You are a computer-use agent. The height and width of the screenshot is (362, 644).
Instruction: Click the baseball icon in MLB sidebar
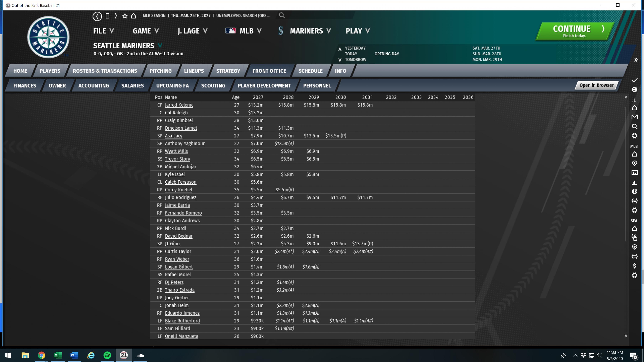tap(634, 191)
